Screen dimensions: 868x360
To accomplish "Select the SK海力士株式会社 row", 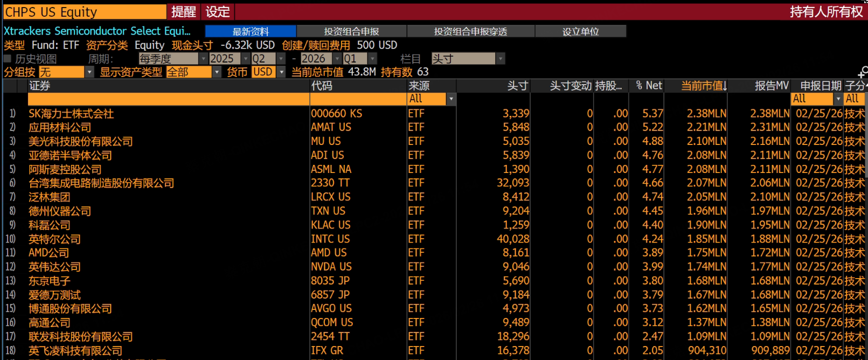I will point(434,114).
